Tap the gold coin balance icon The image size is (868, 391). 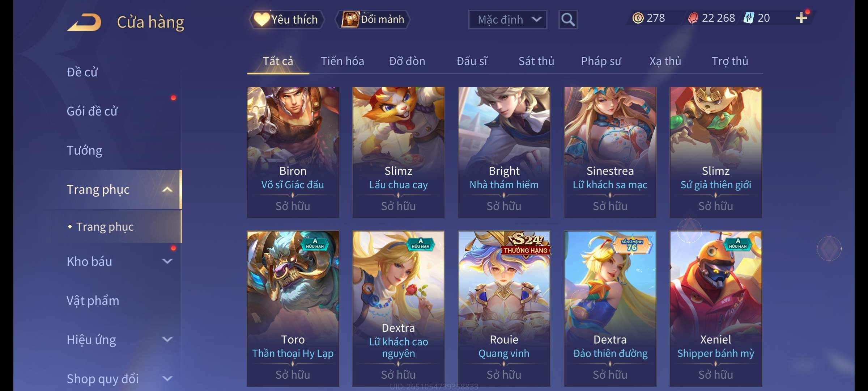pos(638,18)
